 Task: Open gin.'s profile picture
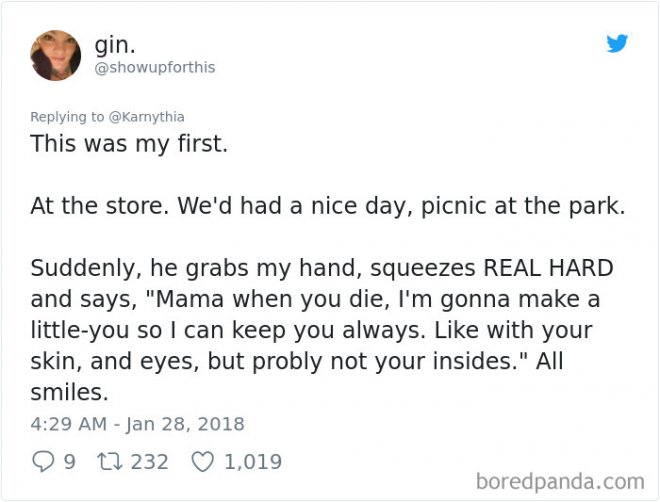(x=56, y=55)
